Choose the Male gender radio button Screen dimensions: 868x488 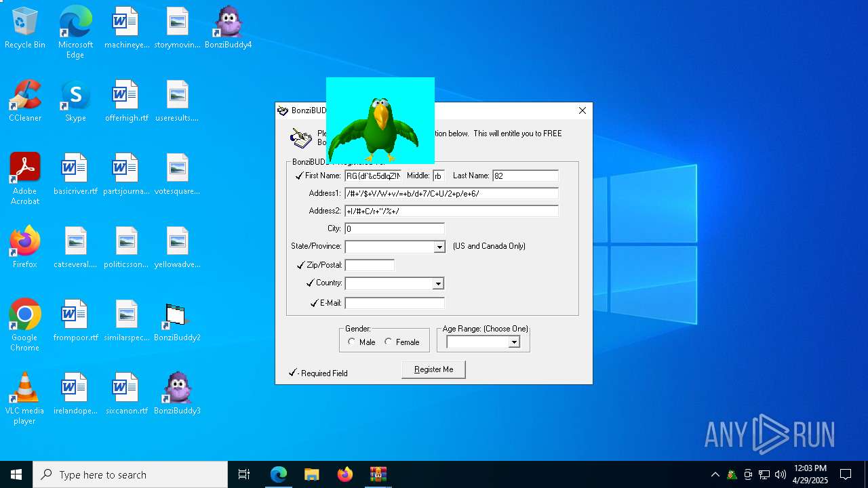click(x=351, y=342)
